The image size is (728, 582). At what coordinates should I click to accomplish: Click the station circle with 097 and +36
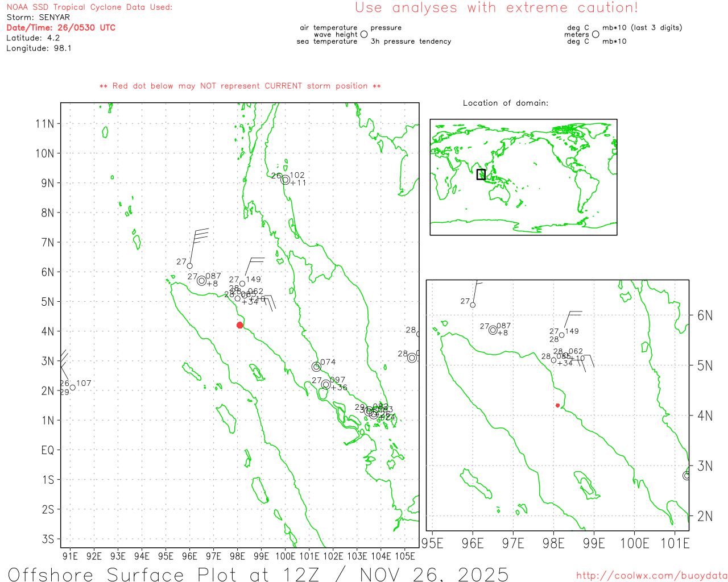point(326,385)
